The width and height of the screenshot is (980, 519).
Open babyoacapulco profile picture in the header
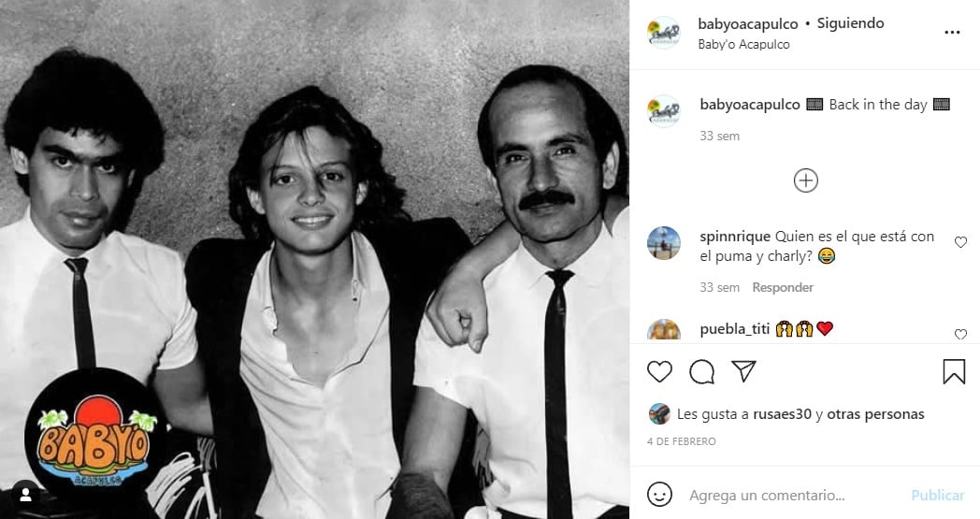663,33
